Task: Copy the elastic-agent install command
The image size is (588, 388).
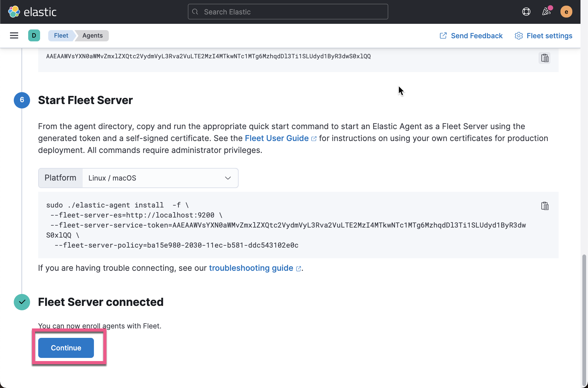Action: pyautogui.click(x=545, y=206)
